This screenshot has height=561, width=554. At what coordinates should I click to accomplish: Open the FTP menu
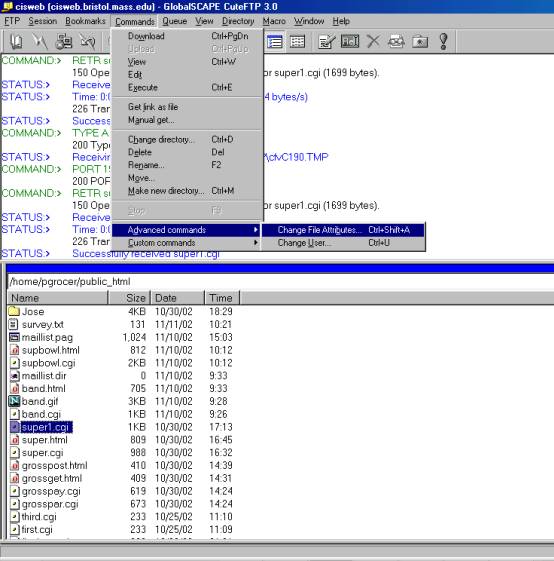[12, 21]
